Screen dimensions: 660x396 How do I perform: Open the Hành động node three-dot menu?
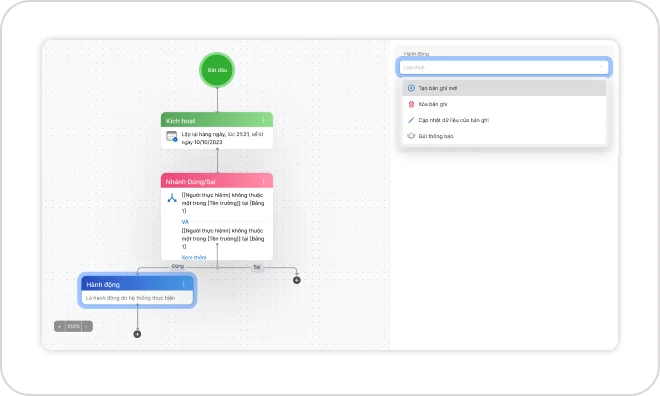(x=184, y=284)
